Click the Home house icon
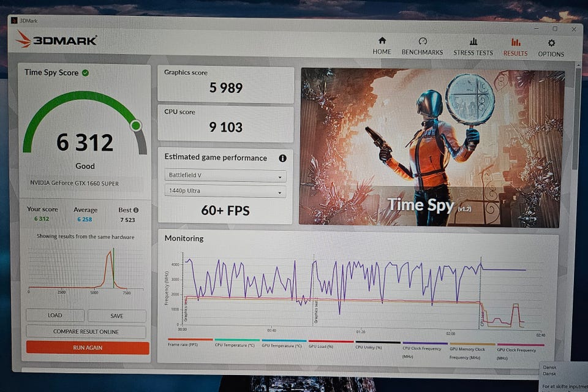The width and height of the screenshot is (588, 392). point(382,40)
